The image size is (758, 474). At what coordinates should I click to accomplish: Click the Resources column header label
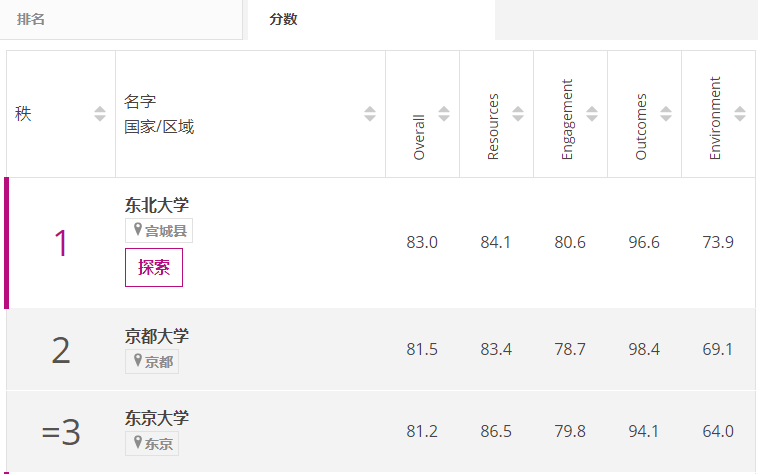coord(493,127)
